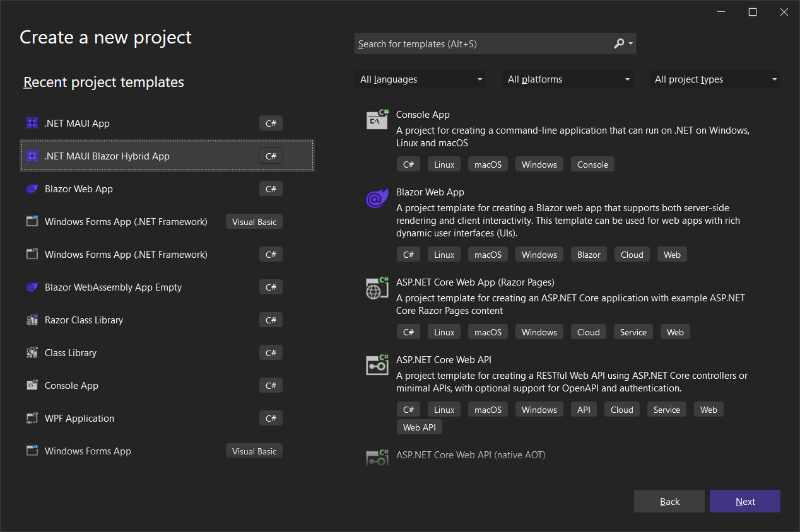The height and width of the screenshot is (532, 800).
Task: Click the Visual Basic tag on Windows Forms App row
Action: [x=254, y=451]
